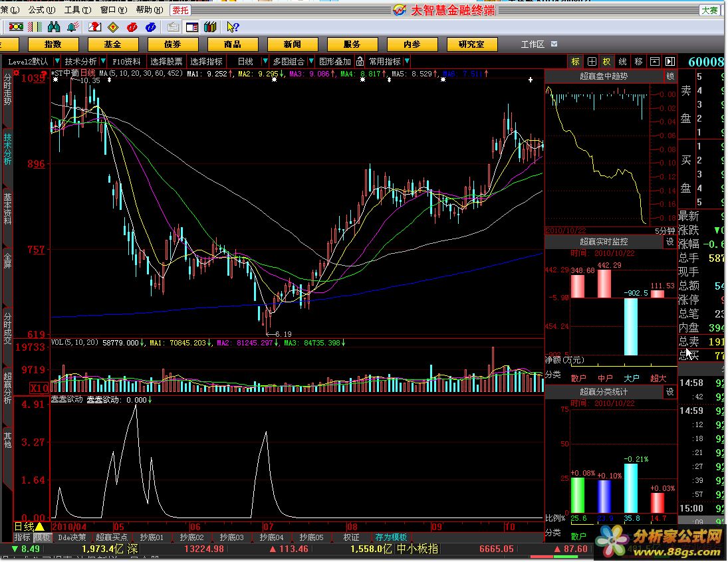728x562 pixels.
Task: Open the 公式(U) menu
Action: pos(43,10)
